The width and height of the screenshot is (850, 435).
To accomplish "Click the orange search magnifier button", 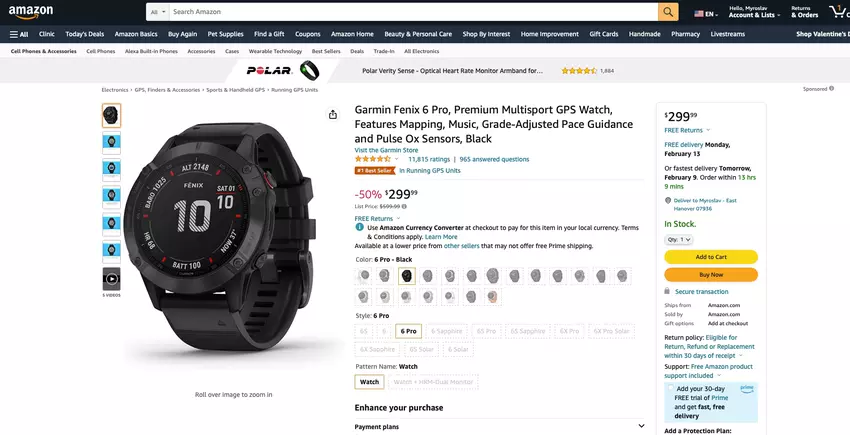I will click(x=668, y=12).
